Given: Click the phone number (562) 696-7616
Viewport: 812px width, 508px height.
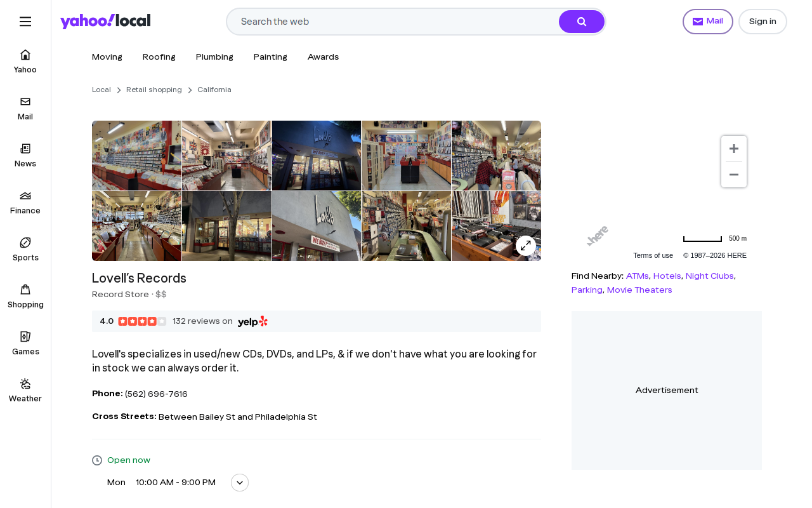Looking at the screenshot, I should point(156,394).
